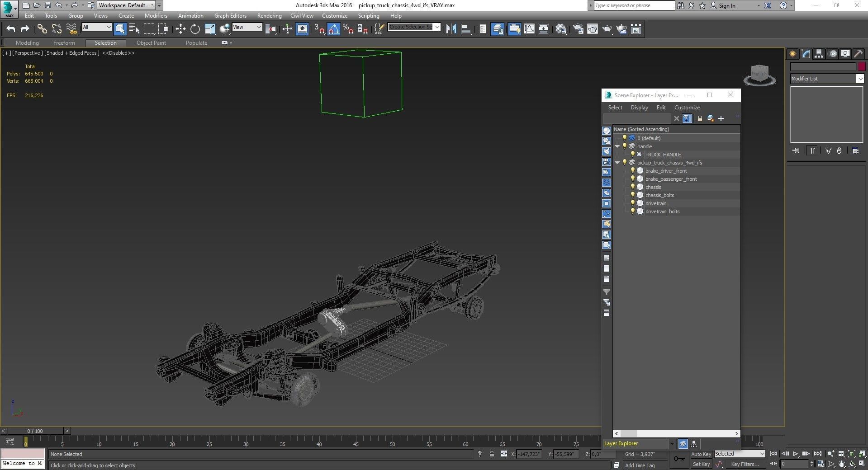Activate Select and Uniform Scale tool

click(210, 29)
